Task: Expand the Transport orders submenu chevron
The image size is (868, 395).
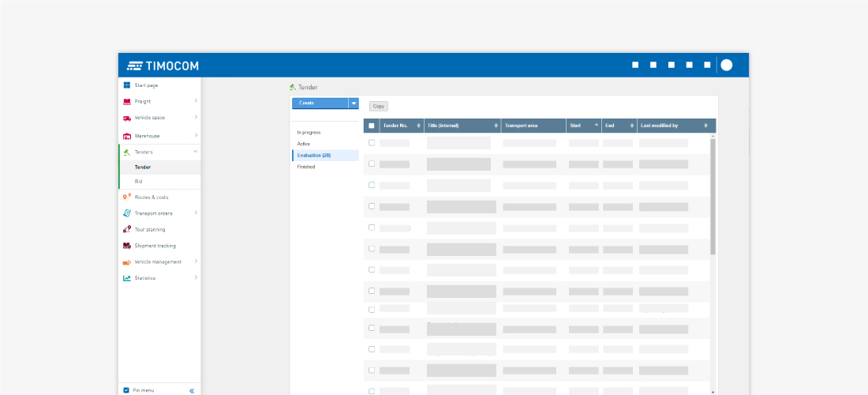Action: pyautogui.click(x=196, y=213)
